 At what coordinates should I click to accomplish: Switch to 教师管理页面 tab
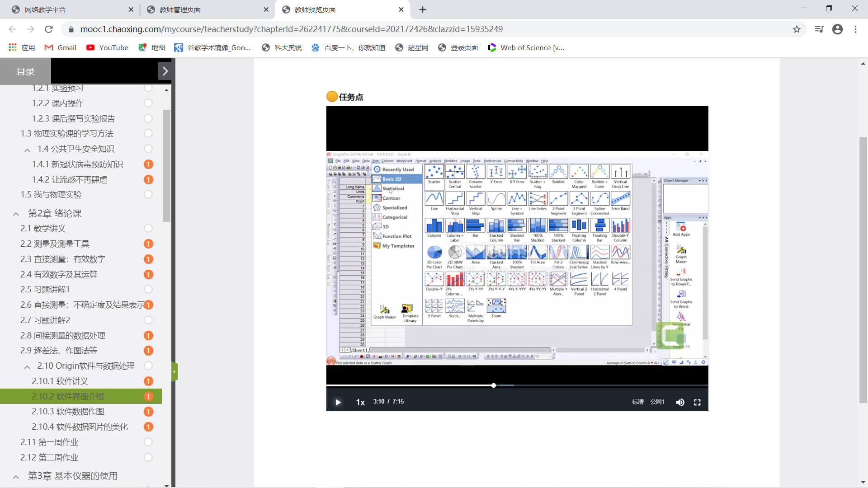tap(180, 9)
